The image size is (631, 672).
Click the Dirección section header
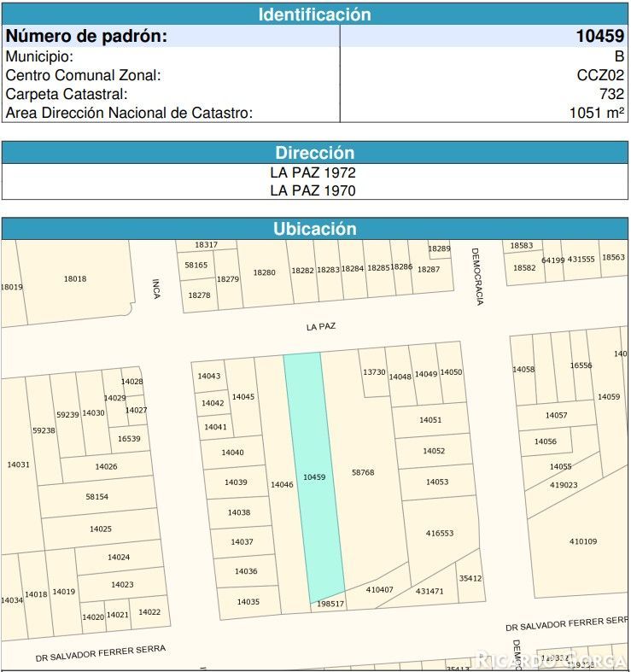(x=315, y=153)
